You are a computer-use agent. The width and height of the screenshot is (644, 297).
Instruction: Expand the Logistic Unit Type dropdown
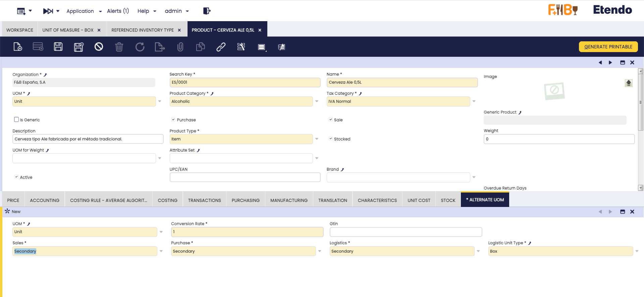coord(637,251)
